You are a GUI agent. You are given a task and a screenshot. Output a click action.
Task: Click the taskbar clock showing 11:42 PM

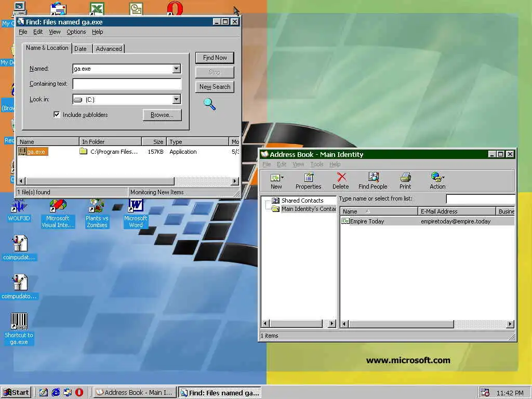pos(510,393)
